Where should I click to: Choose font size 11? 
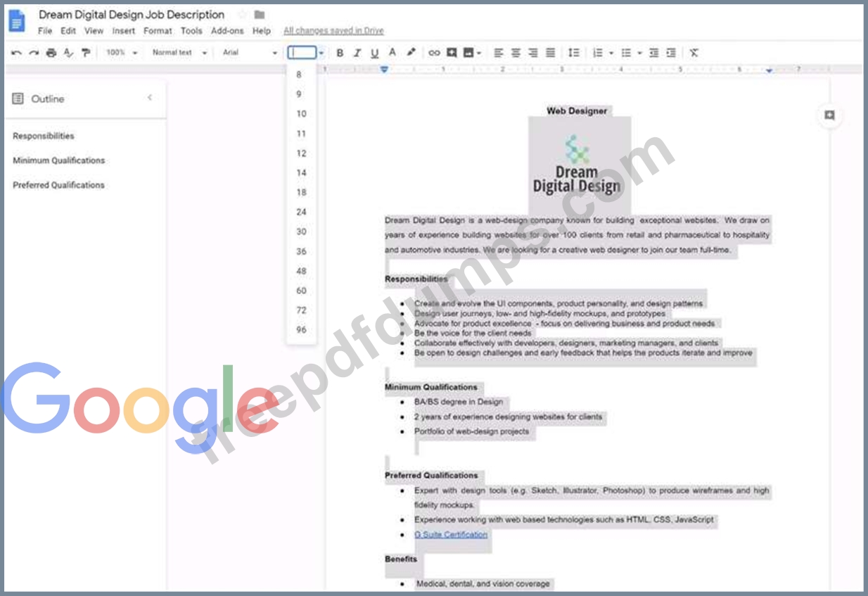click(302, 134)
